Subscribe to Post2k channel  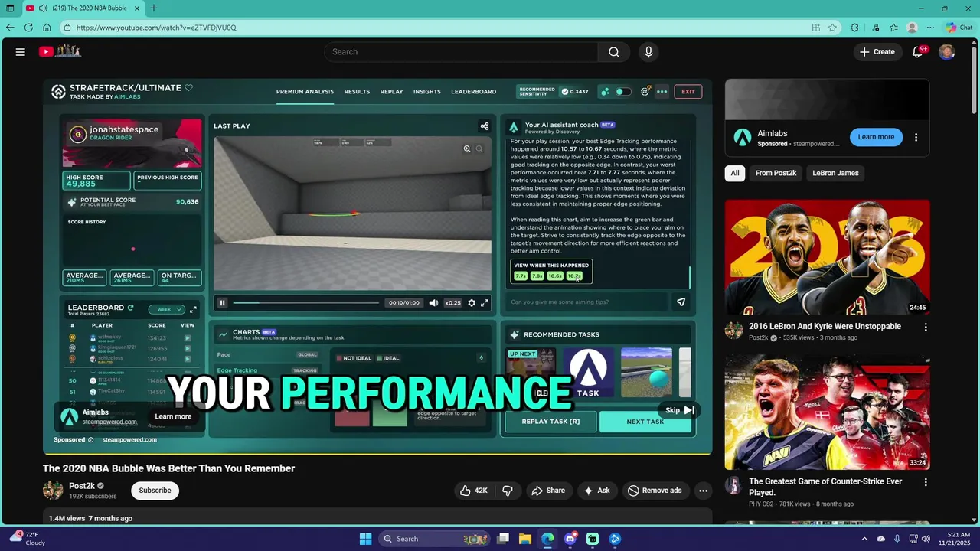coord(155,491)
